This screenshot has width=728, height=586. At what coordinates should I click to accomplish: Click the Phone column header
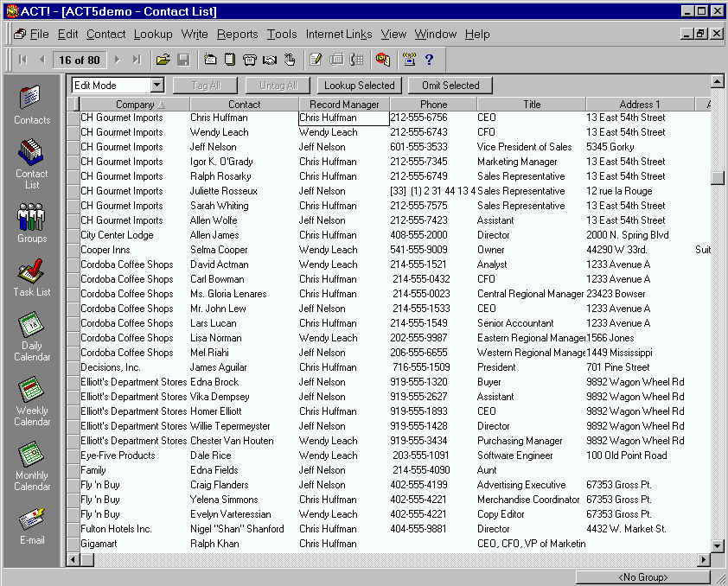pos(433,105)
